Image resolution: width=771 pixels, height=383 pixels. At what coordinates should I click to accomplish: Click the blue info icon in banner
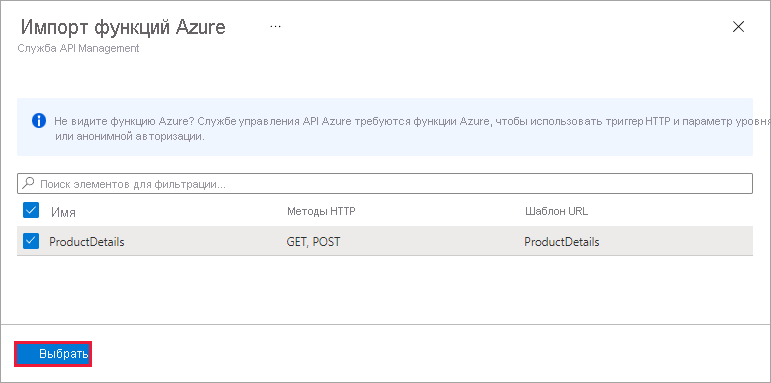(x=39, y=120)
